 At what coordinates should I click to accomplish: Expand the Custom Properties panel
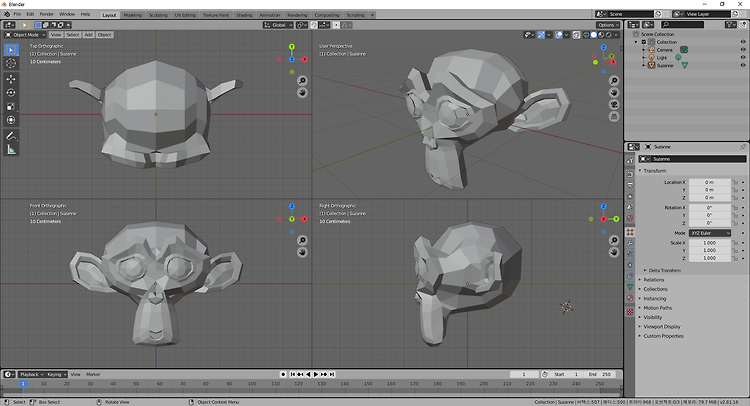[661, 336]
